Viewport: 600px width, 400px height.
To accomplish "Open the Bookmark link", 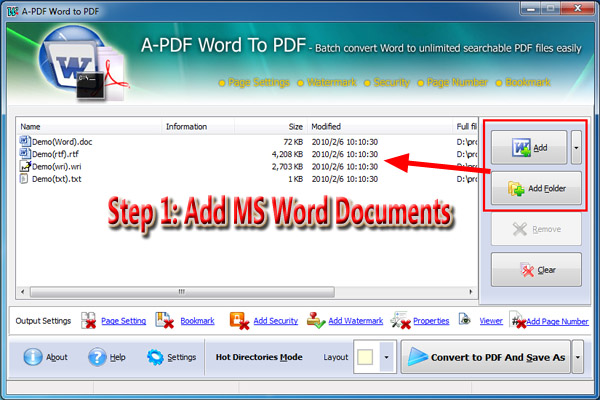I will (197, 321).
